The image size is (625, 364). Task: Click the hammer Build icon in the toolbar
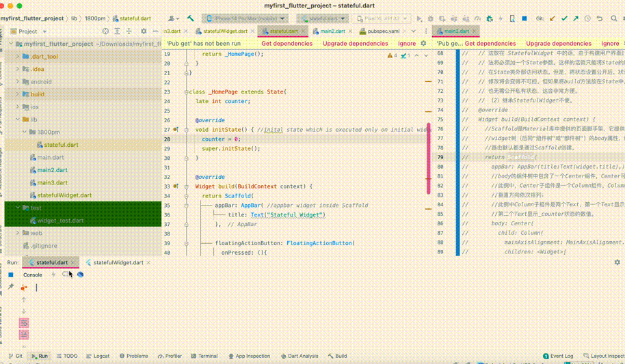pos(189,18)
